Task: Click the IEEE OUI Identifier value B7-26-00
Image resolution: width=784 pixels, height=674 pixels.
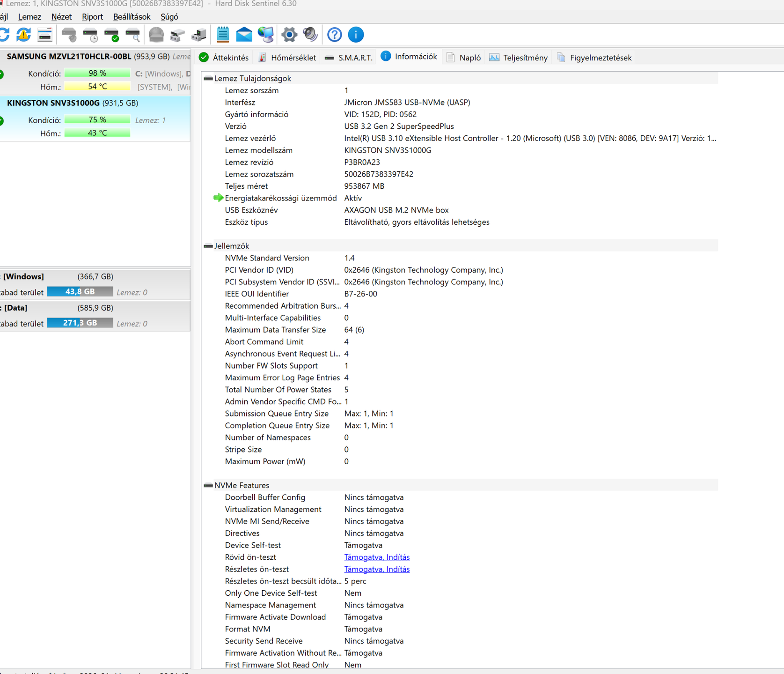Action: click(x=360, y=294)
